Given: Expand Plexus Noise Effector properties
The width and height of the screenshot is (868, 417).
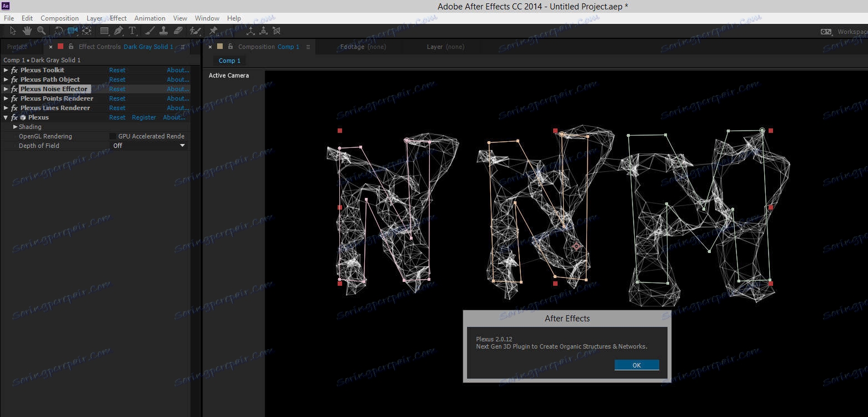Looking at the screenshot, I should coord(6,89).
